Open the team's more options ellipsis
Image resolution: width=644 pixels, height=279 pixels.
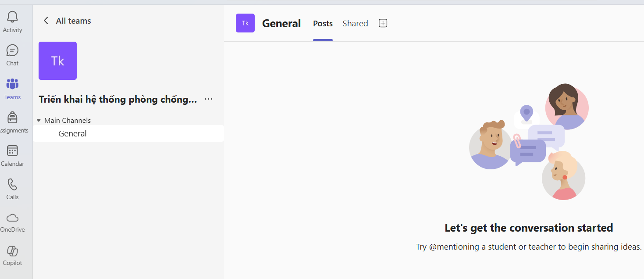209,99
